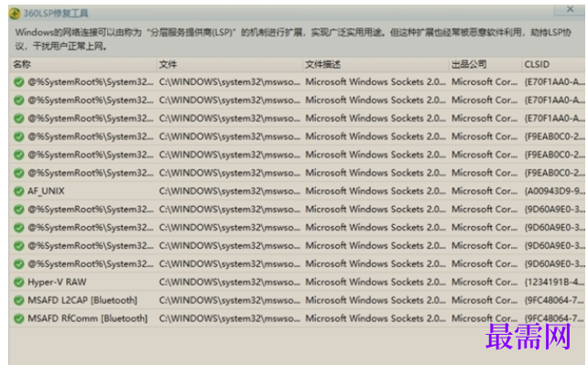Click green check icon beside MSAFD RfComm [Bluetooth]

pyautogui.click(x=18, y=318)
